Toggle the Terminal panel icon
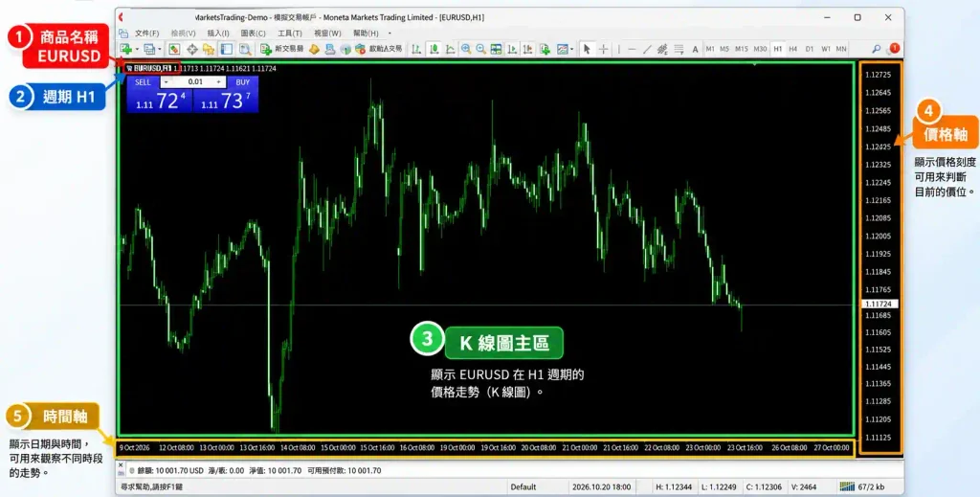The width and height of the screenshot is (980, 497). tap(226, 49)
